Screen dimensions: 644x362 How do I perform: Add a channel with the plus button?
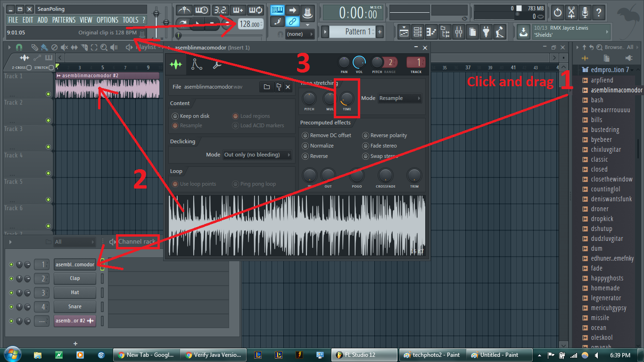pos(75,344)
